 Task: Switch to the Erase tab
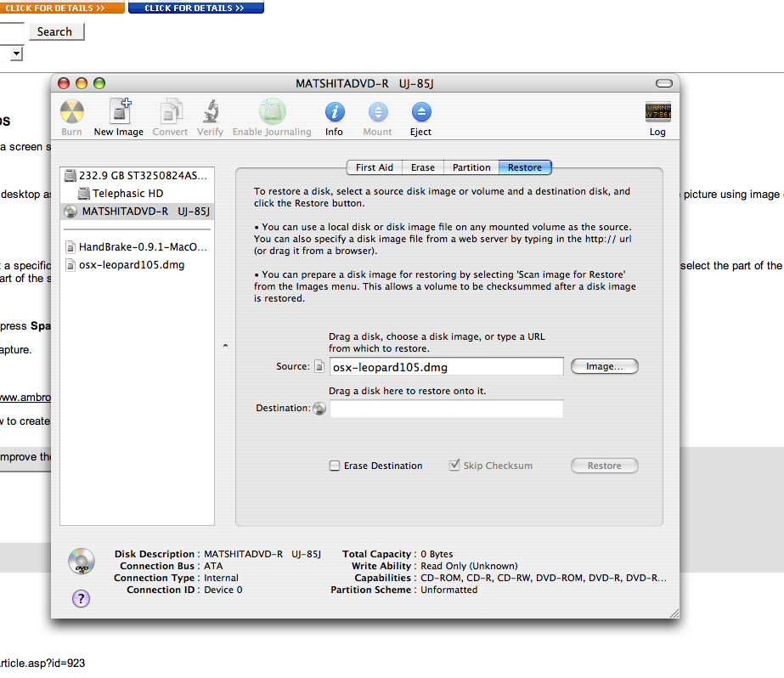coord(423,167)
